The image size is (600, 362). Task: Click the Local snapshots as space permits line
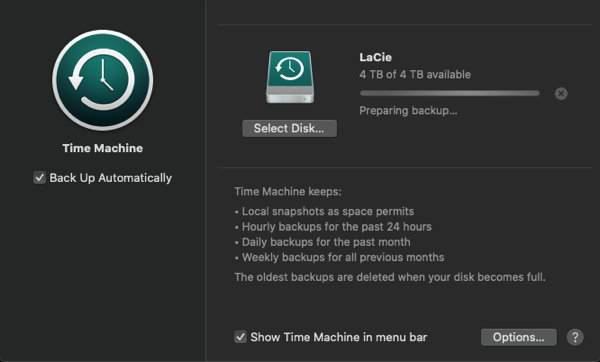tap(328, 211)
